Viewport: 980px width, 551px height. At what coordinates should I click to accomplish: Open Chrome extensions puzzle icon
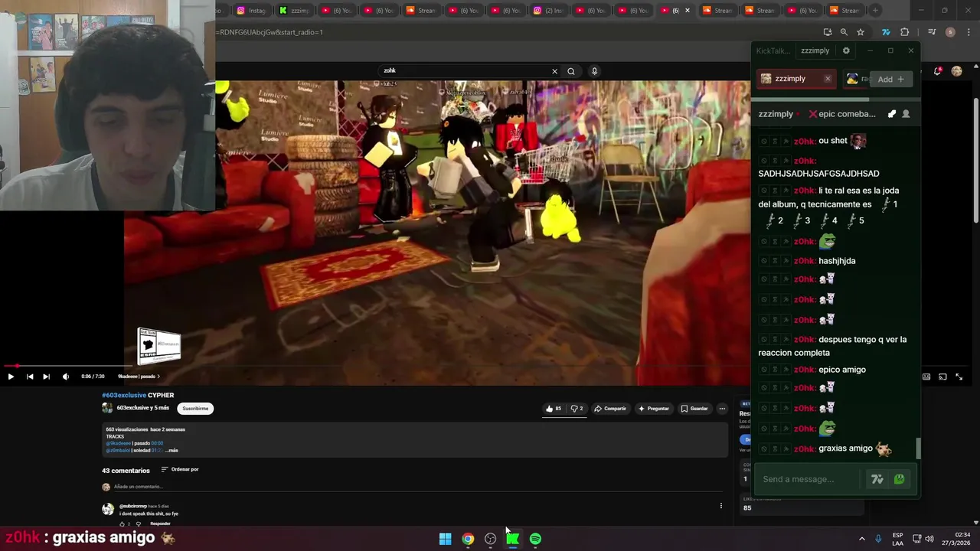[x=905, y=32]
